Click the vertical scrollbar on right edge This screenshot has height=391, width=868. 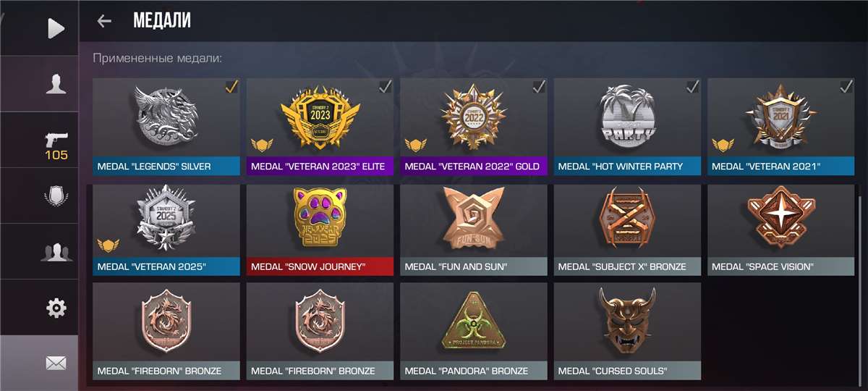pos(860,290)
